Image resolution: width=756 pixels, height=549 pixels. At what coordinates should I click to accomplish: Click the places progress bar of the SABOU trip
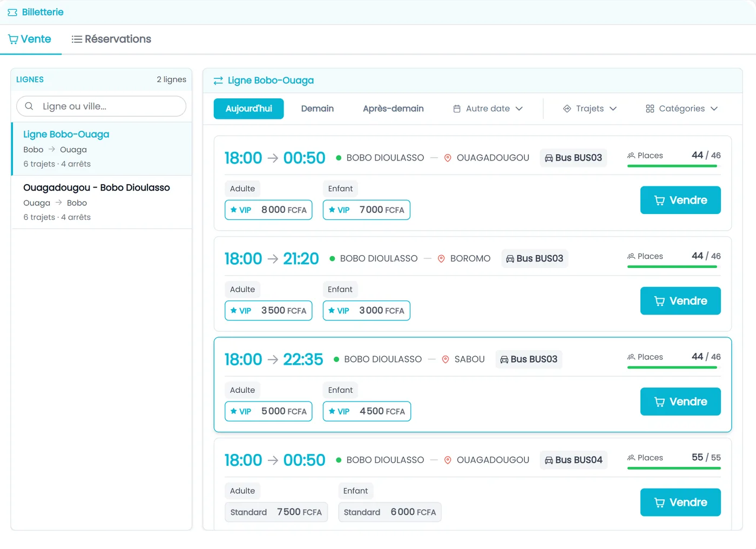674,367
